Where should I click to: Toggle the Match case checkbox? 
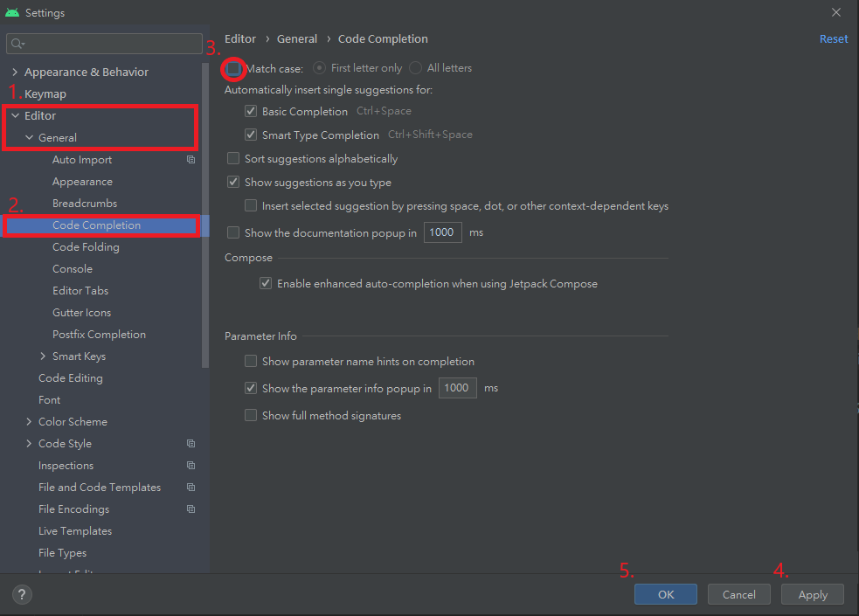(x=233, y=68)
